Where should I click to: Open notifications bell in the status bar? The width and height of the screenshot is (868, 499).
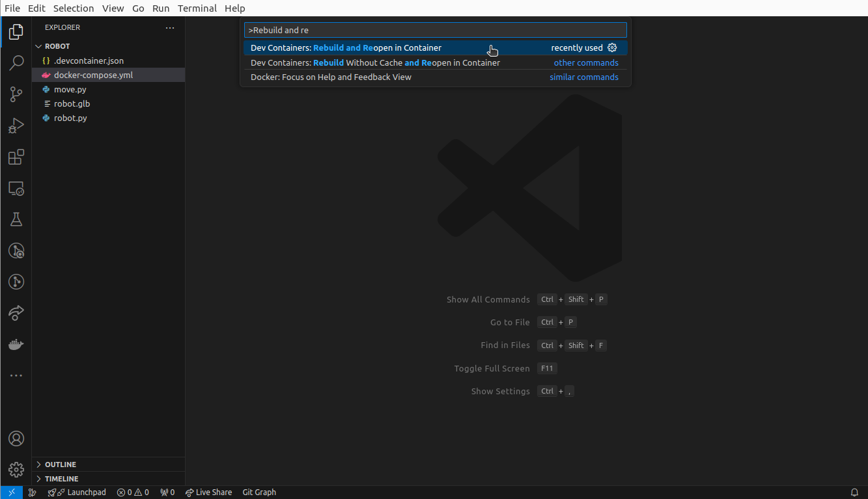tap(855, 492)
